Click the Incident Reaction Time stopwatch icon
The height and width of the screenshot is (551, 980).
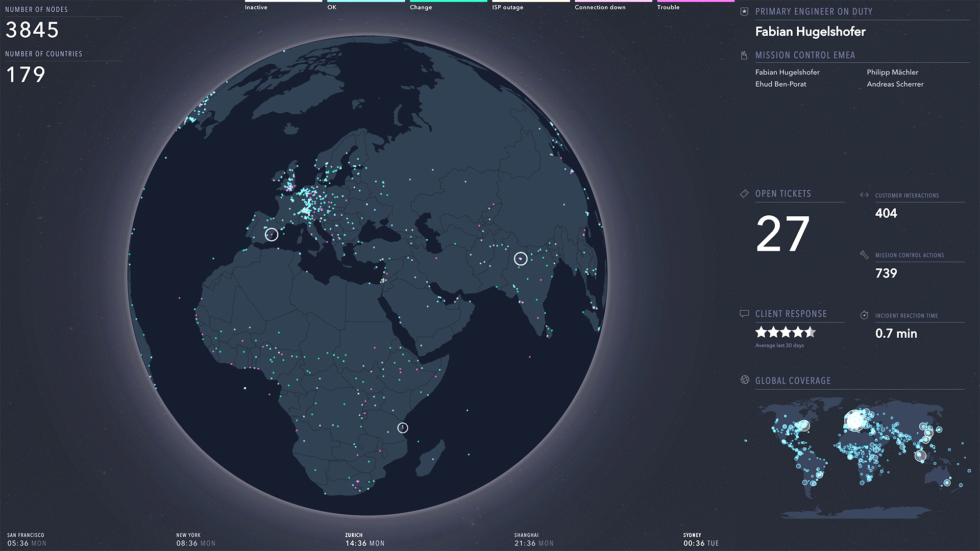(x=864, y=315)
